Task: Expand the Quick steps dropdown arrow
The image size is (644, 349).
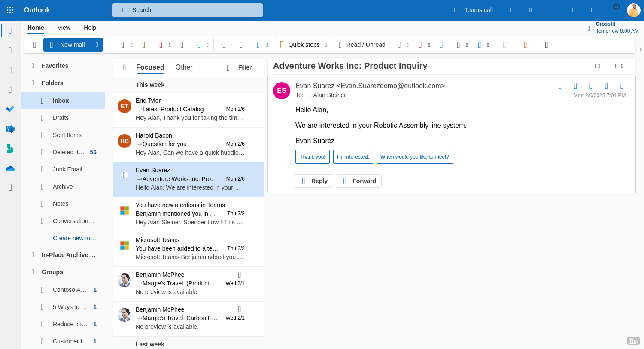Action: 326,45
